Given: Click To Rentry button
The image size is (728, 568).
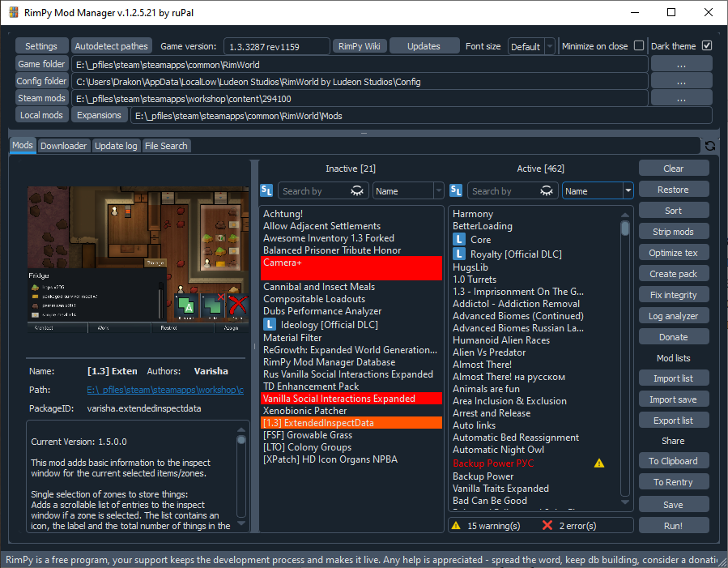Looking at the screenshot, I should [673, 482].
